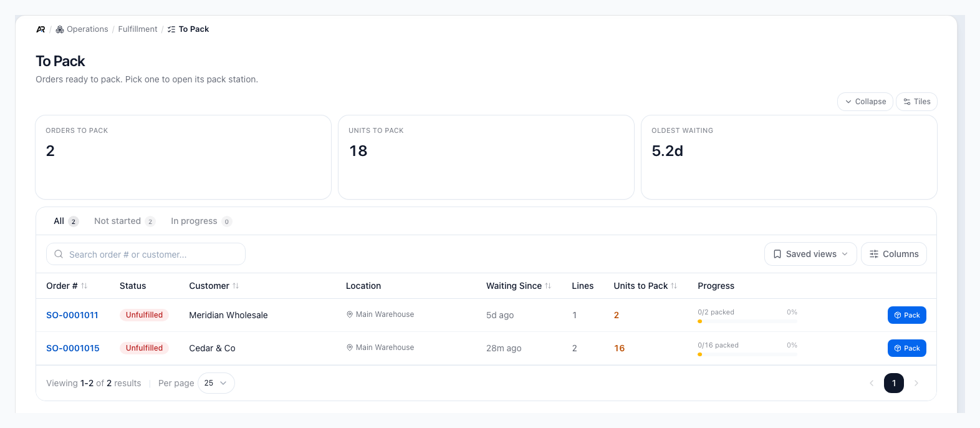Click the Location column header
The width and height of the screenshot is (980, 428).
point(363,286)
